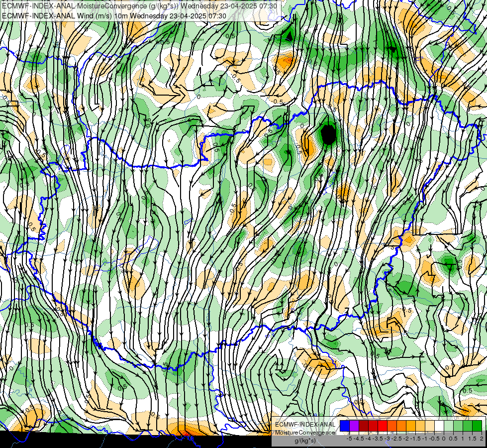This screenshot has width=487, height=448.
Task: Click the 2 tick value at legend end
Action: pos(482,439)
